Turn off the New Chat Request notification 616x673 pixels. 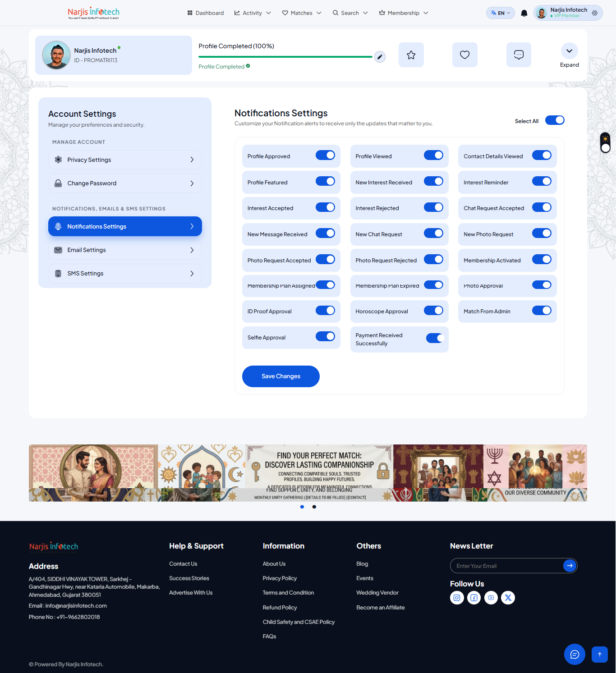tap(433, 233)
